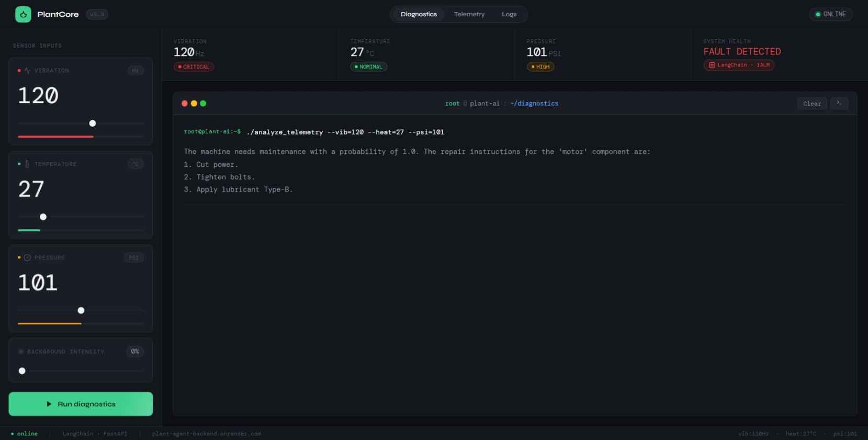Click the 'online' status bar indicator

[x=24, y=434]
